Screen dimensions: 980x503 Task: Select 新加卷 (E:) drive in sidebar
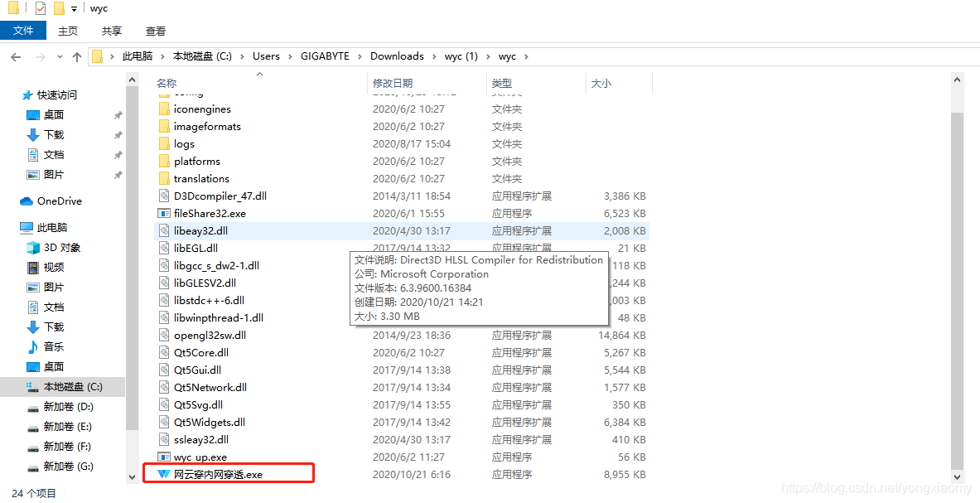coord(68,427)
